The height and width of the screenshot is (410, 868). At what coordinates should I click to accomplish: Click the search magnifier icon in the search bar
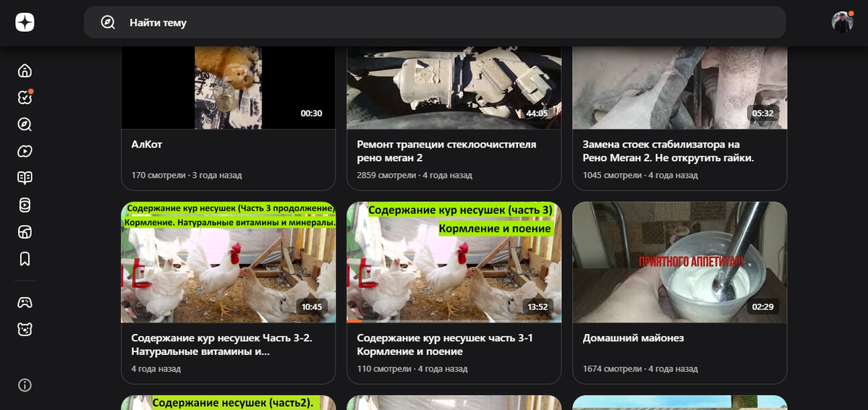coord(108,22)
